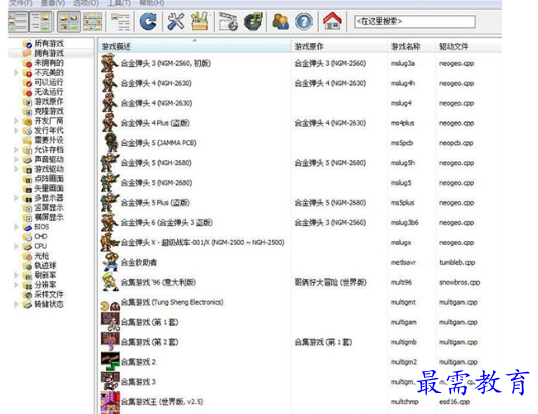The width and height of the screenshot is (538, 414).
Task: Click the 矢量画面 folder icon
Action: click(x=27, y=188)
